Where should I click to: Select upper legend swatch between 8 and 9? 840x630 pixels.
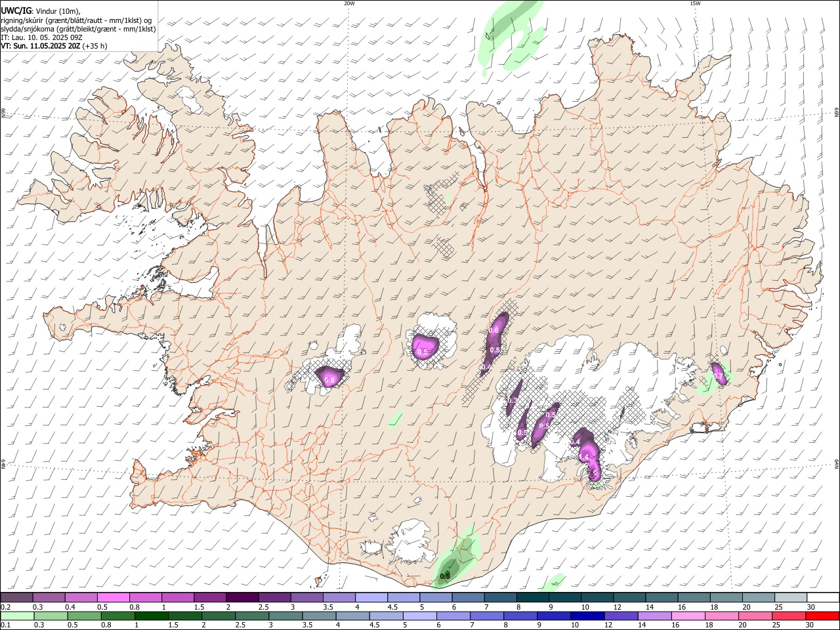click(x=532, y=598)
